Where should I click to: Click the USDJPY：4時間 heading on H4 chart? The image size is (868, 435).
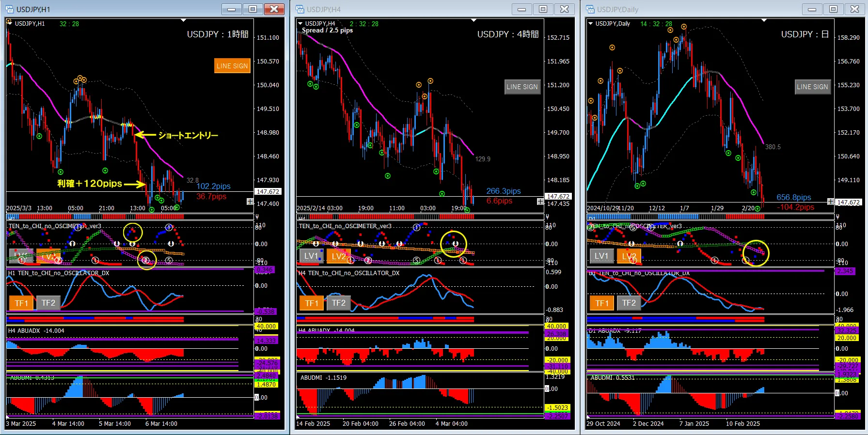(x=508, y=34)
